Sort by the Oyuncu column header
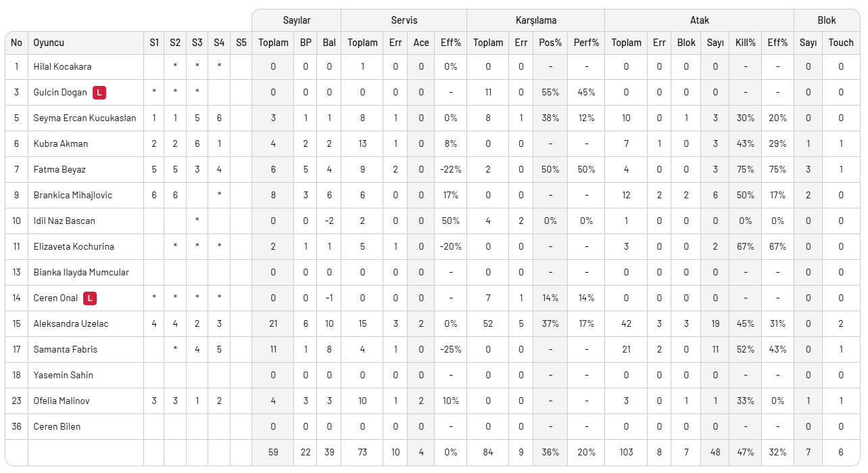This screenshot has width=868, height=473. [x=49, y=43]
